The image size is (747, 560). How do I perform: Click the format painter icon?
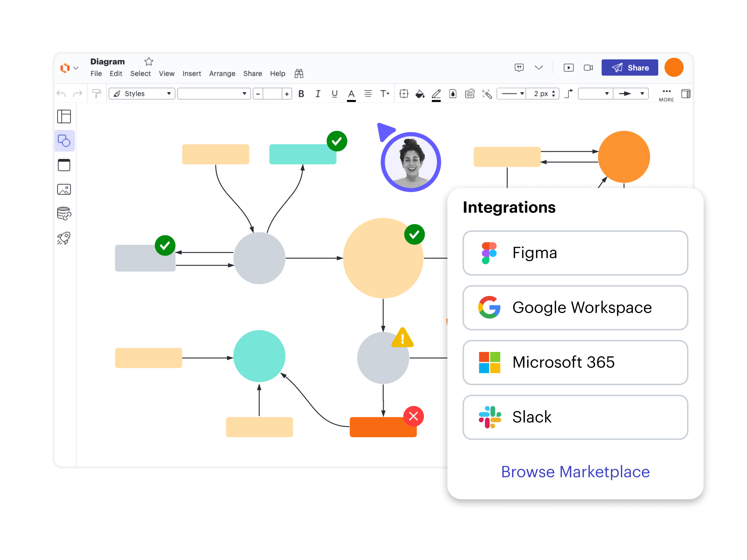click(96, 94)
